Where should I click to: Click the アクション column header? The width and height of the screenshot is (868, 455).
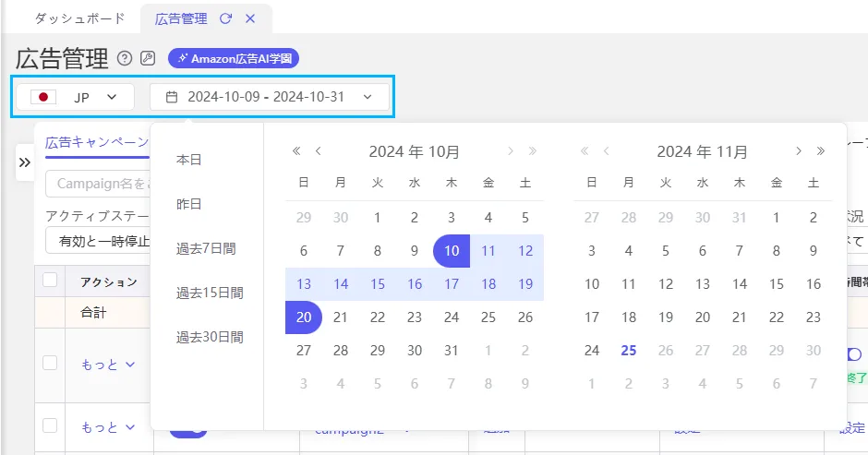pos(109,282)
